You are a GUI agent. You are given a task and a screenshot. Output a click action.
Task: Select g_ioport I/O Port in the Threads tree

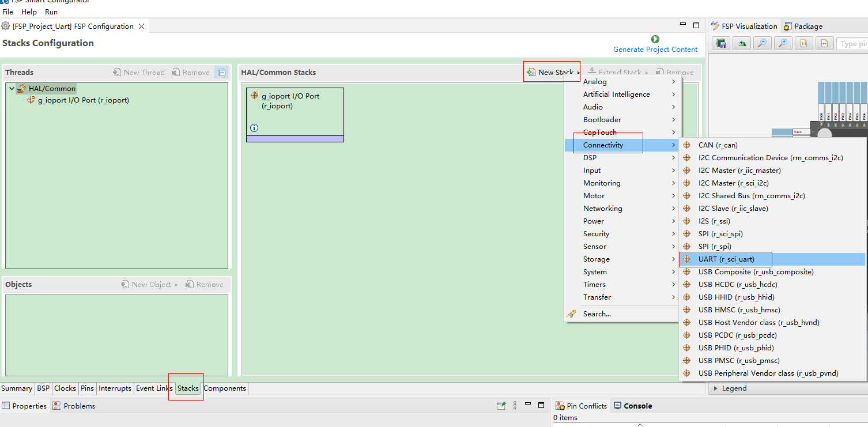(x=78, y=100)
